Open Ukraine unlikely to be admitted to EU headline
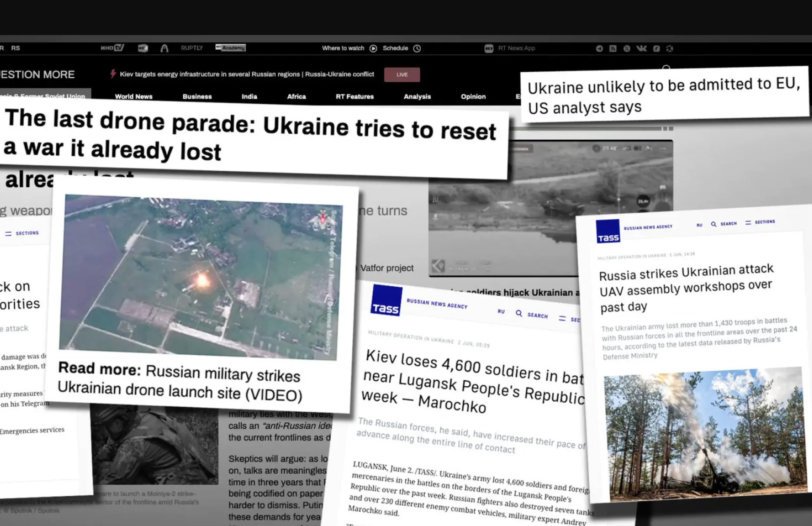The image size is (812, 526). [x=664, y=96]
